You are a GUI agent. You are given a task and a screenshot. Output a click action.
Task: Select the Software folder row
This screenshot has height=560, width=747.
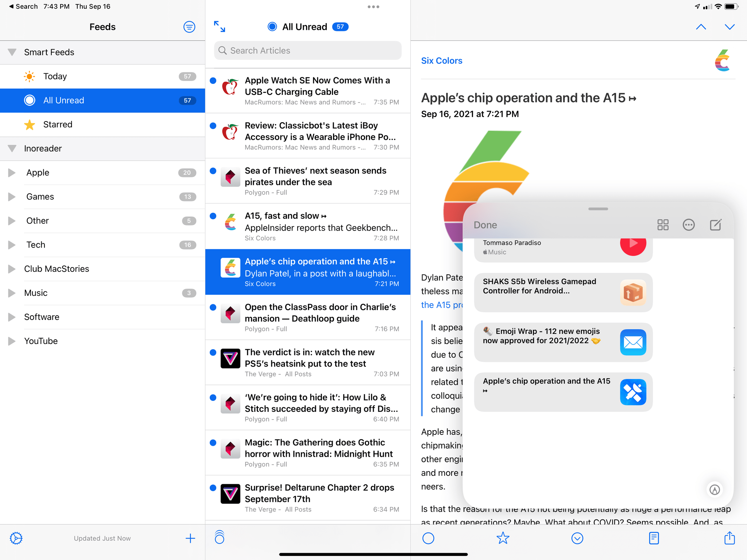click(x=102, y=317)
